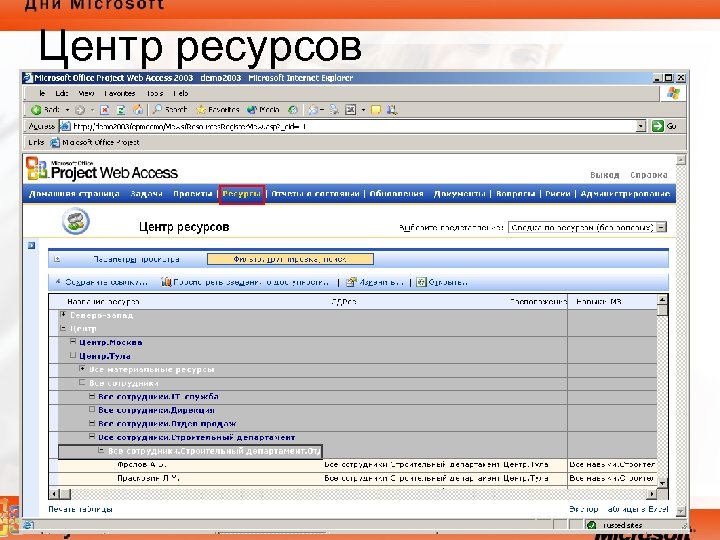720x540 pixels.
Task: Click Сохранить ссылку link
Action: pos(106,282)
